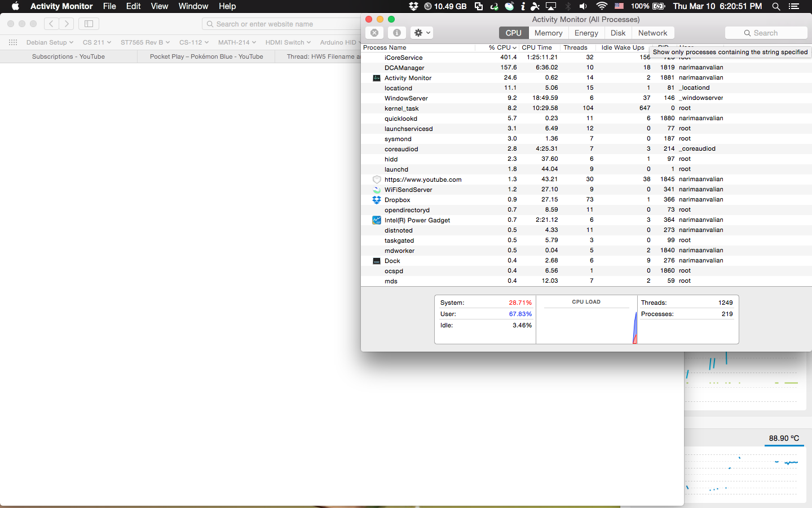
Task: Inspect the selected process via the info icon
Action: 396,32
